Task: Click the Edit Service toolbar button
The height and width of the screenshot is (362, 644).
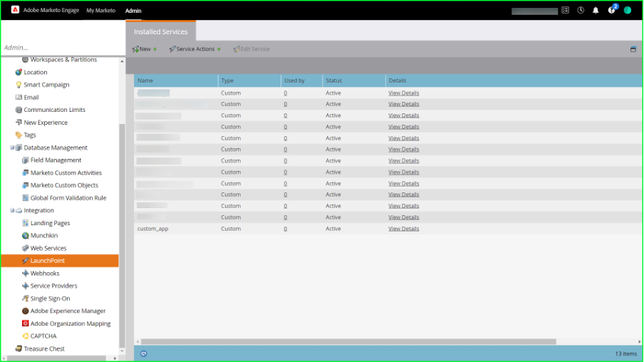Action: [x=251, y=49]
